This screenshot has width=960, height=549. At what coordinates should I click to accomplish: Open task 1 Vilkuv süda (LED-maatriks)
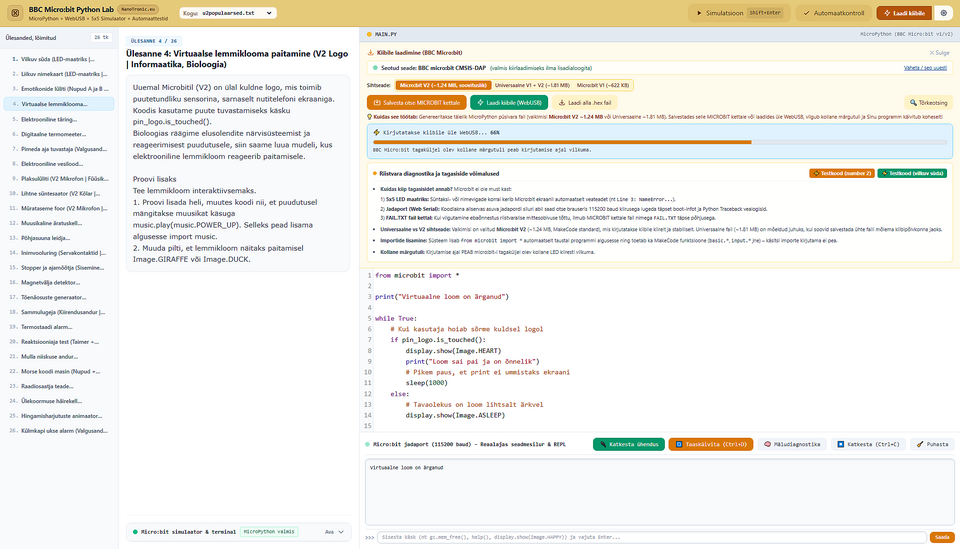(x=59, y=59)
